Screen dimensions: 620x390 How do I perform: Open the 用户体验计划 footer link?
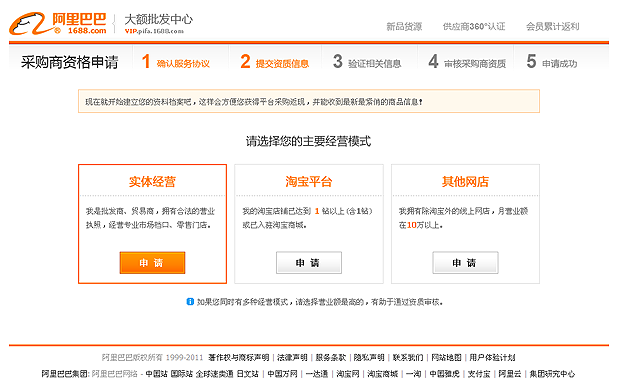(x=492, y=358)
